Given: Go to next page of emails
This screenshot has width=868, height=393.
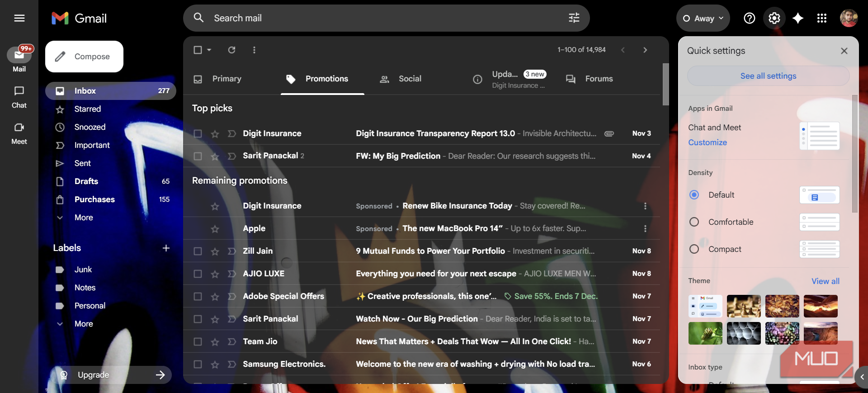Looking at the screenshot, I should point(645,50).
